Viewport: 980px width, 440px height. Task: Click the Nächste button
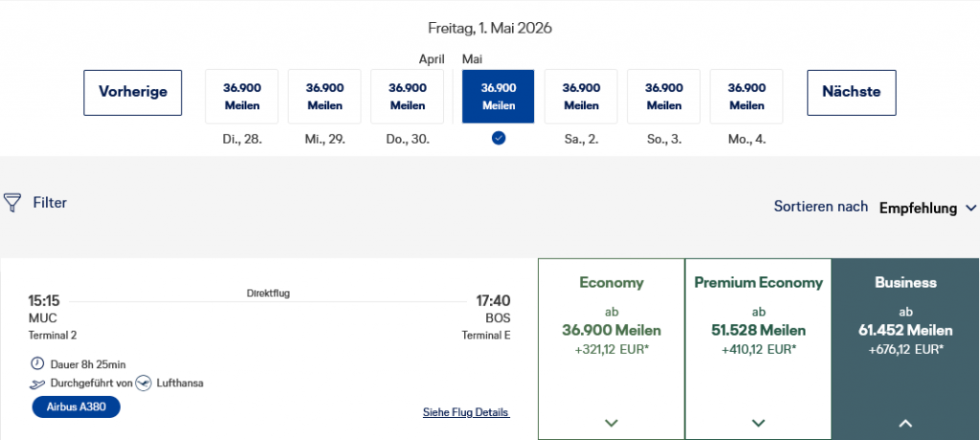tap(851, 93)
